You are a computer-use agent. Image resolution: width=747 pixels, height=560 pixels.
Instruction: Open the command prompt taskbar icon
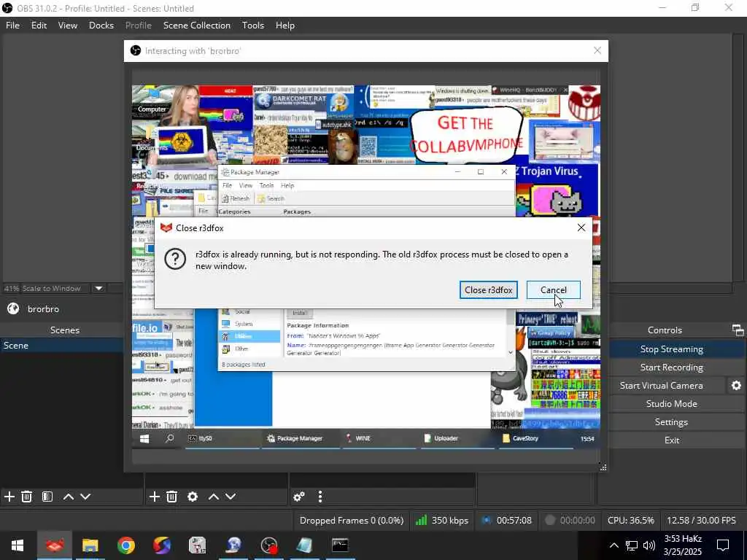[x=340, y=545]
